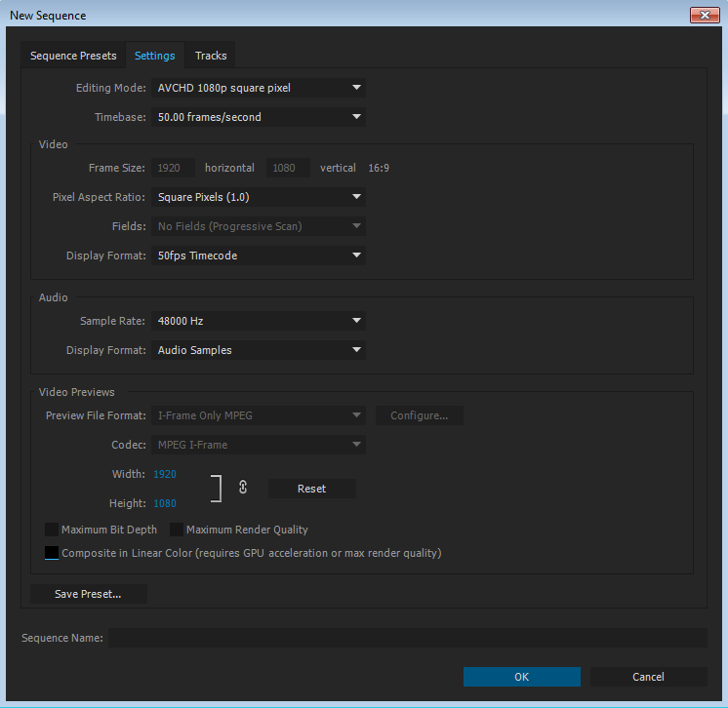This screenshot has width=728, height=708.
Task: Switch to the Tracks tab
Action: pyautogui.click(x=211, y=56)
